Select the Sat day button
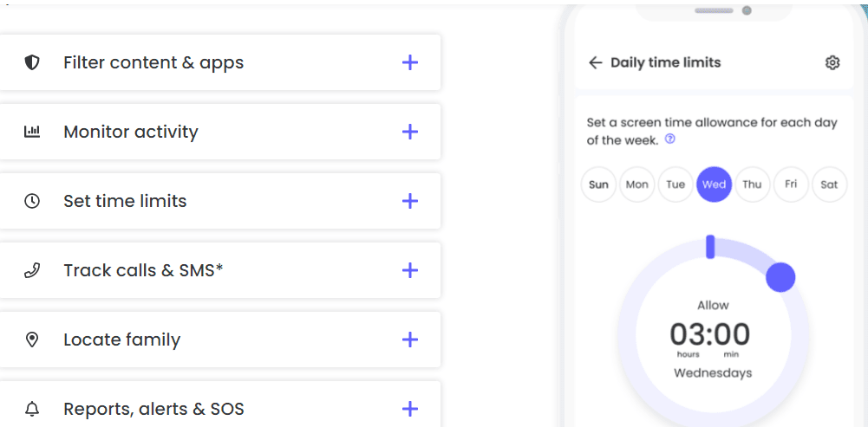Viewport: 868px width, 427px height. click(x=829, y=184)
